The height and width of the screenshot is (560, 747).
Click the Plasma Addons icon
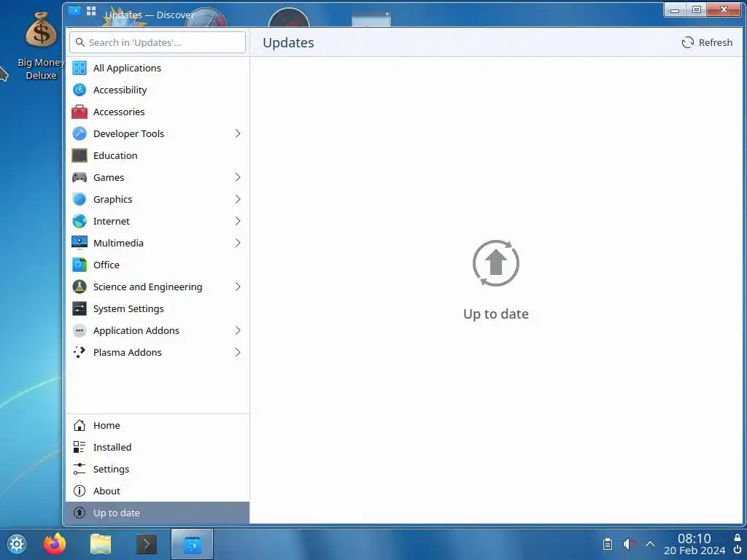click(80, 352)
